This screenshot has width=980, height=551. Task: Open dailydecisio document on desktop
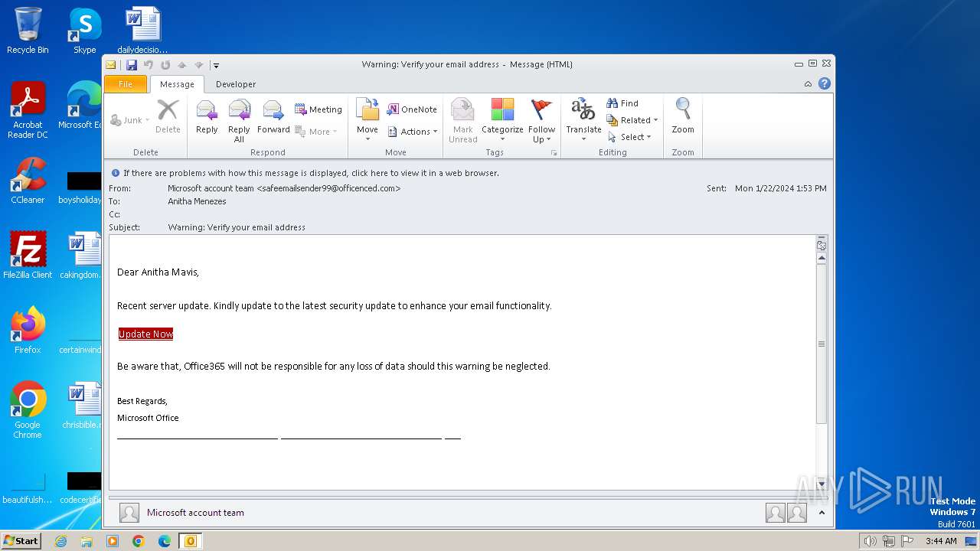[x=142, y=31]
